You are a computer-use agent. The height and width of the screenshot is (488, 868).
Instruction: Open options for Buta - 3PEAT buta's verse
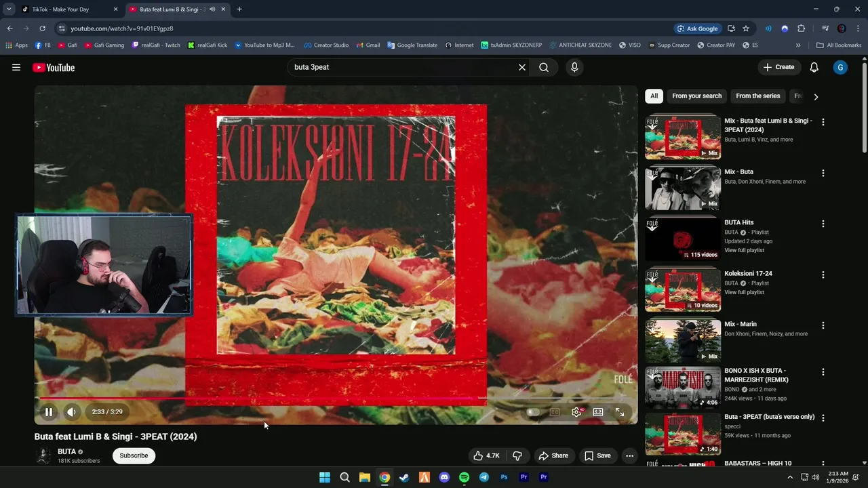(x=823, y=418)
